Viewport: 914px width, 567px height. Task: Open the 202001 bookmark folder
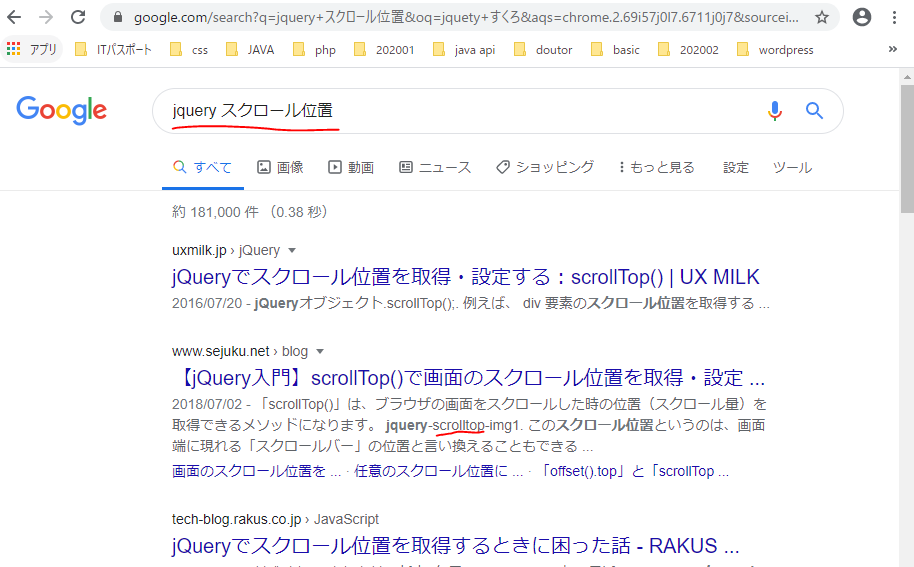tap(384, 50)
